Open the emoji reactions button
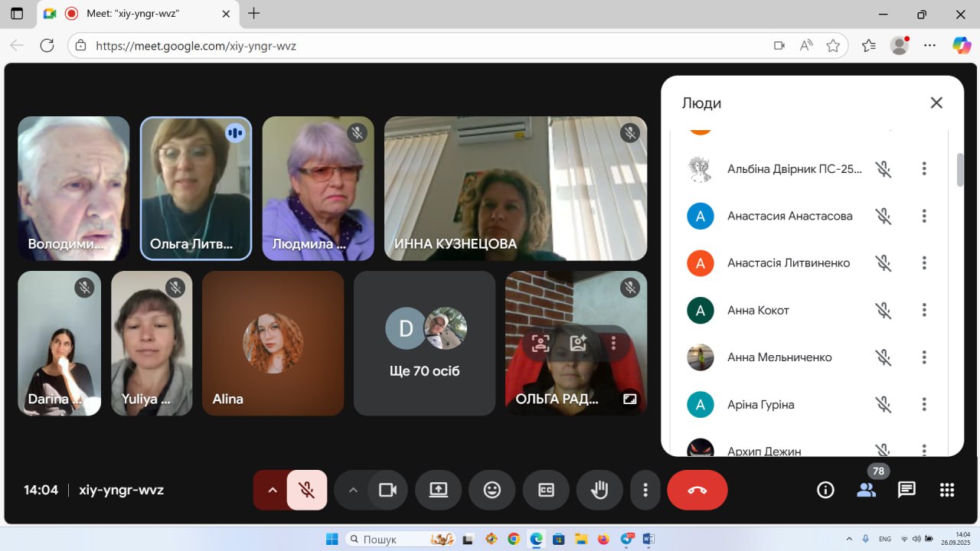Screen dimensions: 980x551 [x=492, y=490]
